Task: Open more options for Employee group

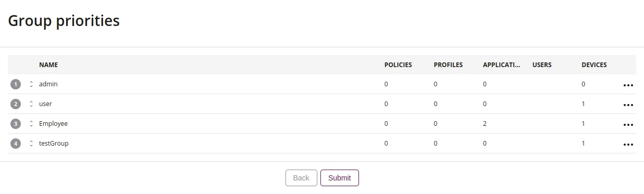Action: click(628, 125)
